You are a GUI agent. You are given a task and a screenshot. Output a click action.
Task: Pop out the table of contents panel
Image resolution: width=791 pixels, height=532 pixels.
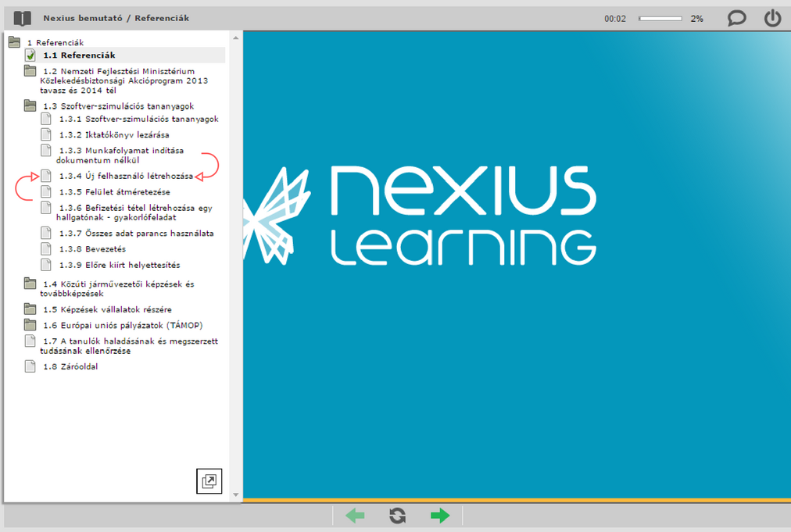point(209,481)
